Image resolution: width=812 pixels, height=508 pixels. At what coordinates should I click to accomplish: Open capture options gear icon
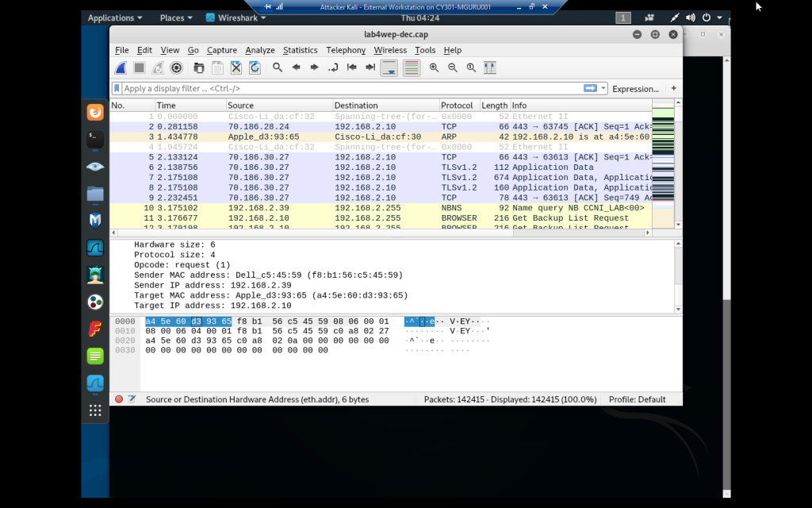pyautogui.click(x=176, y=68)
